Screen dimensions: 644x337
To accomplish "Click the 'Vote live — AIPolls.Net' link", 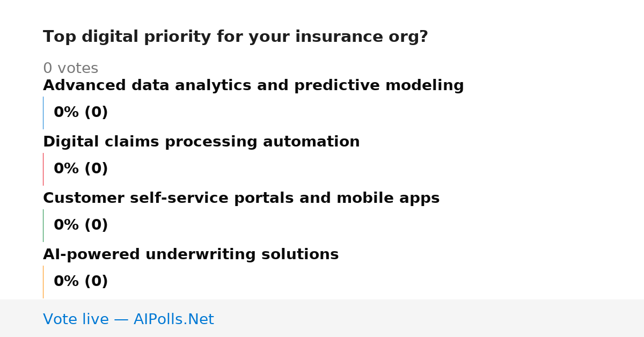I will click(128, 319).
